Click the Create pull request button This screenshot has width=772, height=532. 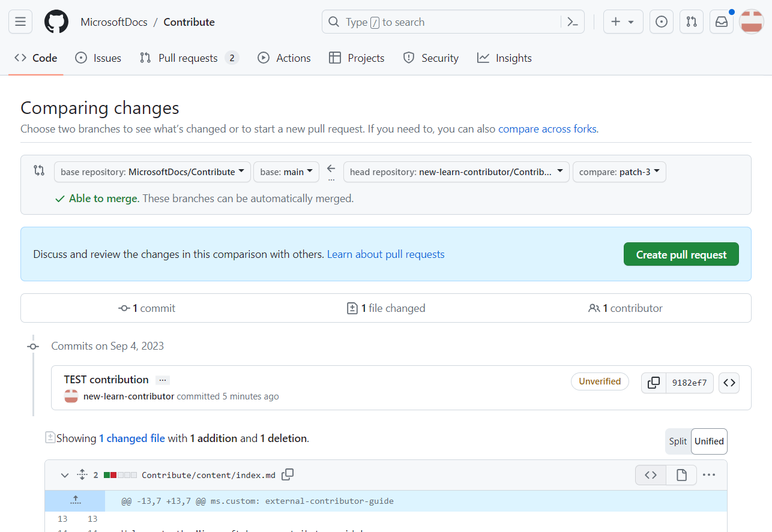(x=681, y=254)
